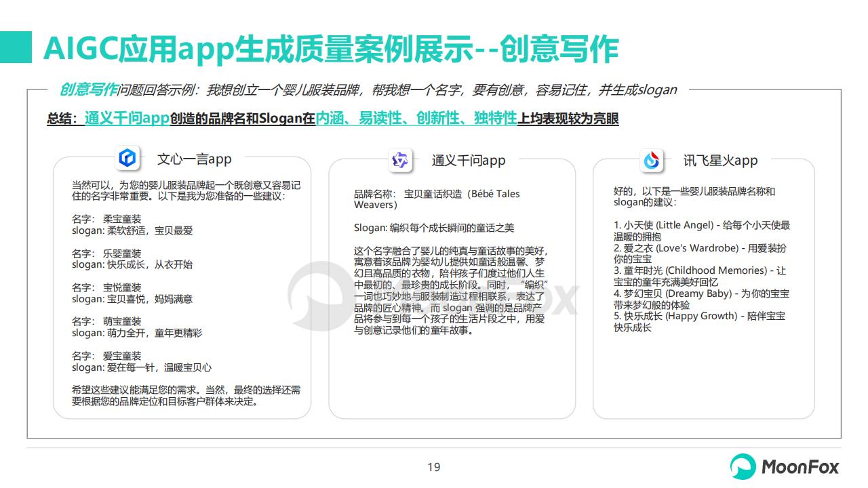Click list item 1. 小天使 (Little Angel)
Screen dimensions: 868x488
[702, 230]
